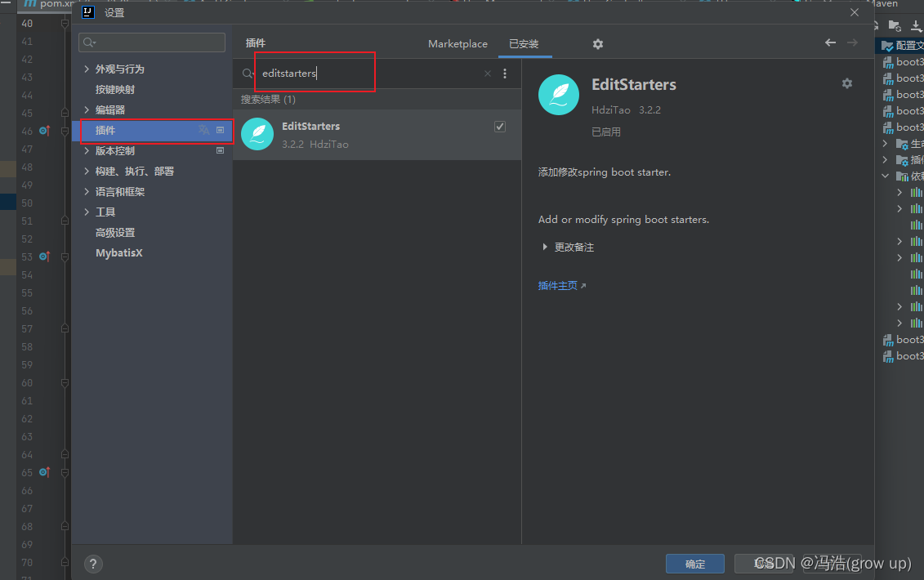Screen dimensions: 924x580
Task: Click the EditStarters detail gear icon
Action: click(x=847, y=83)
